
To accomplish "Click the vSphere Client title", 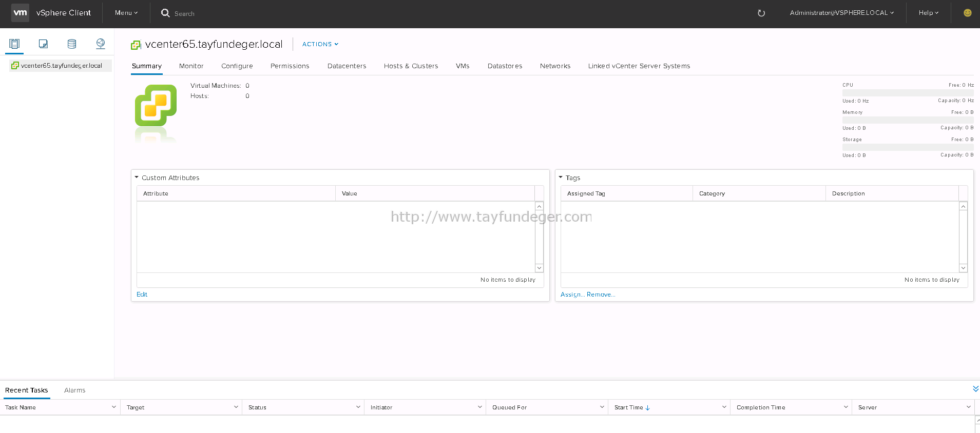I will coord(64,13).
